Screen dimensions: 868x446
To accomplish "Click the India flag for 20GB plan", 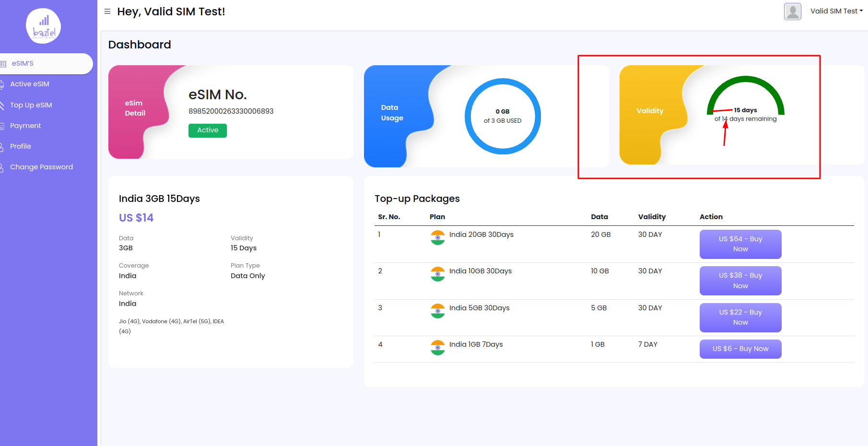I will [437, 237].
